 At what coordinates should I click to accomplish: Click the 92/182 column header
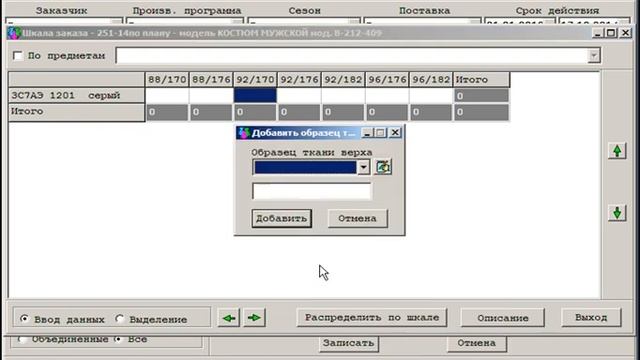point(343,80)
